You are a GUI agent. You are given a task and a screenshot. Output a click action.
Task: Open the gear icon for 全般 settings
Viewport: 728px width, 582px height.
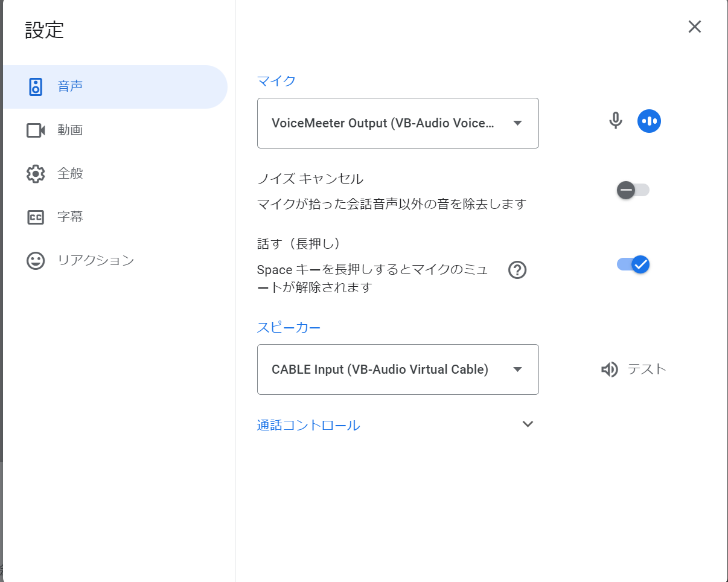click(x=36, y=173)
